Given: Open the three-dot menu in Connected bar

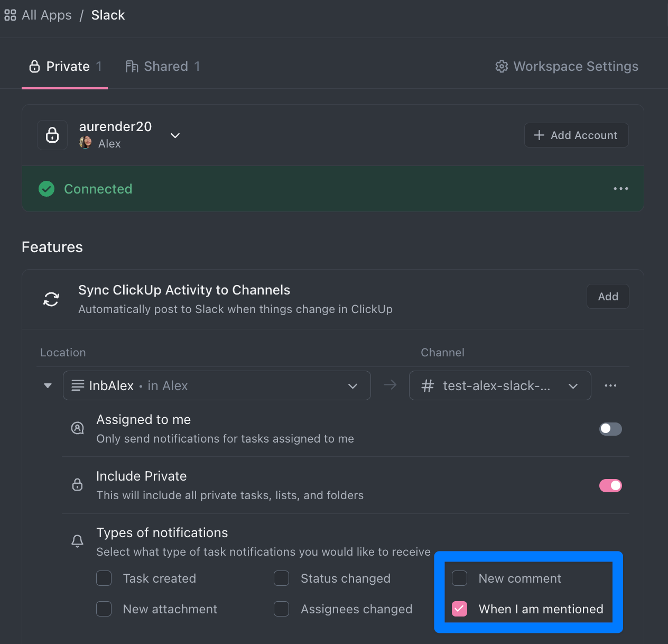Looking at the screenshot, I should click(x=620, y=189).
